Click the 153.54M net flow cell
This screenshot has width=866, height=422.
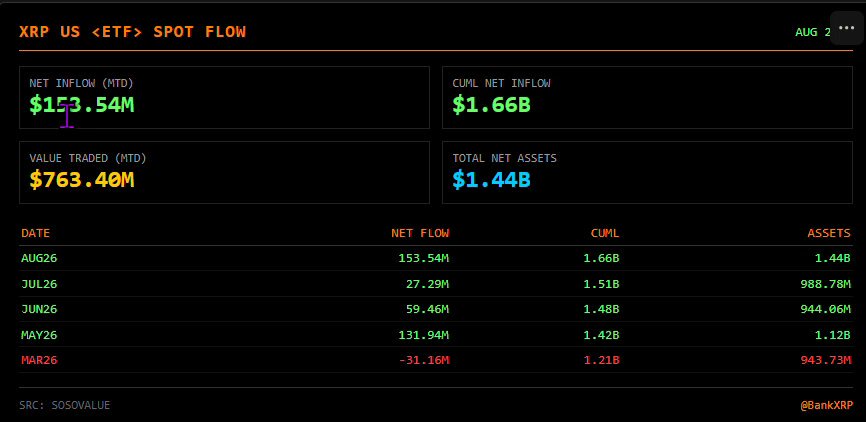(424, 258)
